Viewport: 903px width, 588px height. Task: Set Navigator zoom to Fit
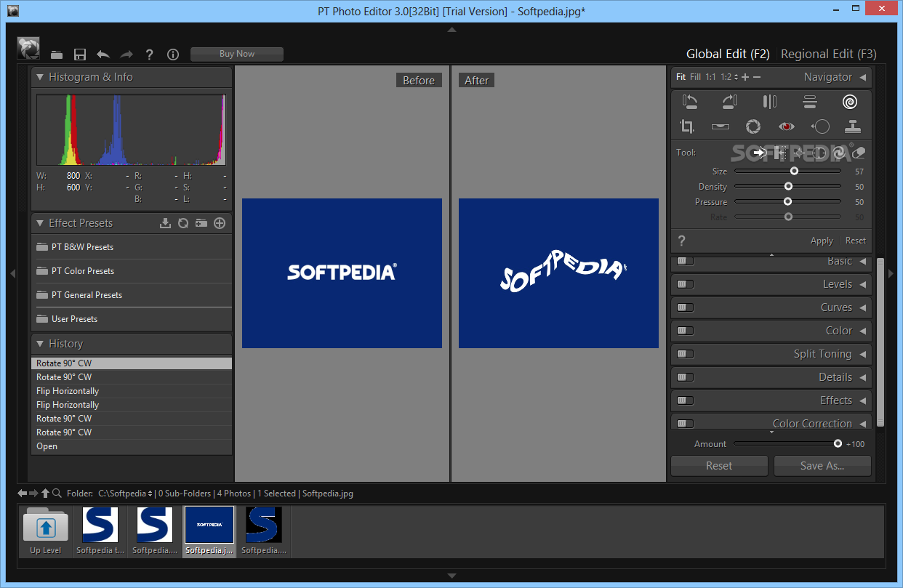[681, 77]
